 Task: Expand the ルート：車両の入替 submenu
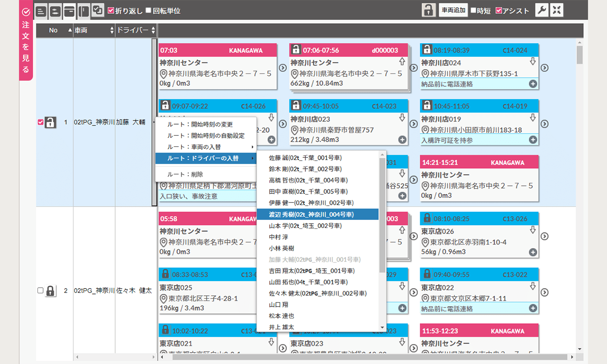206,147
